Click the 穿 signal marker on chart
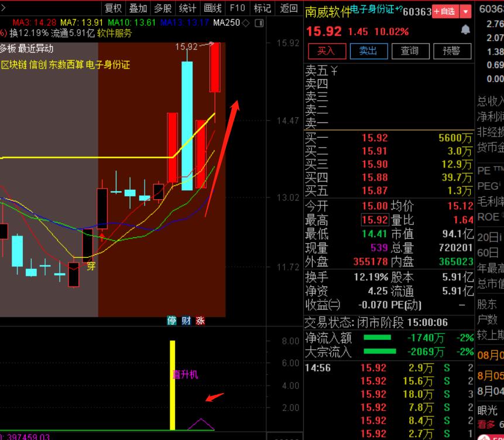Image resolution: width=504 pixels, height=440 pixels. pyautogui.click(x=91, y=266)
